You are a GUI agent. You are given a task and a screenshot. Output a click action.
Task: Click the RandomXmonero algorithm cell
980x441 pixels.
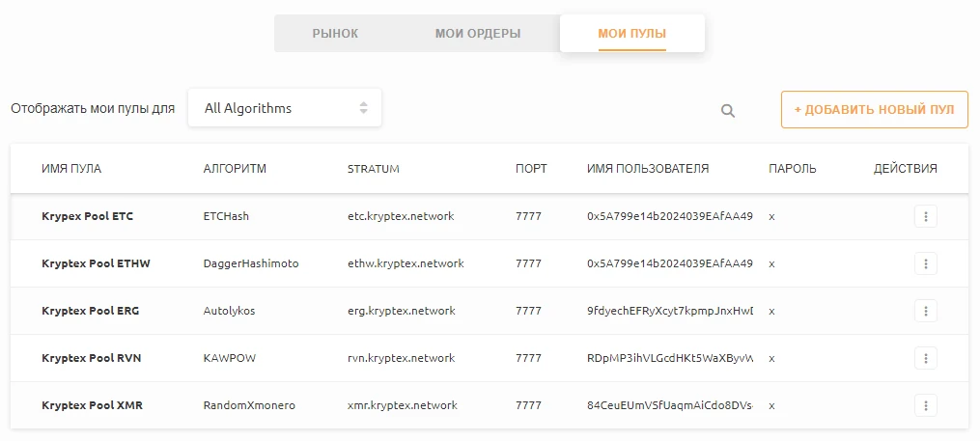click(x=249, y=405)
